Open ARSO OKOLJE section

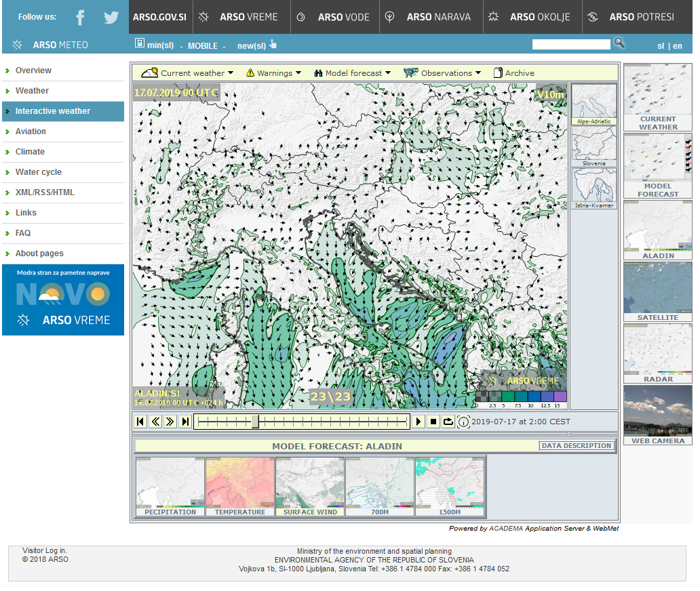(x=532, y=17)
